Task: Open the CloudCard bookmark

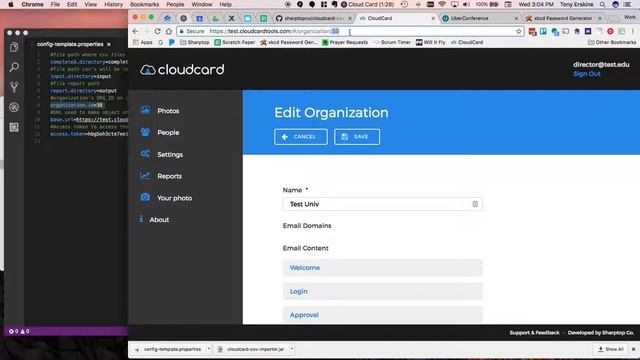Action: click(467, 42)
